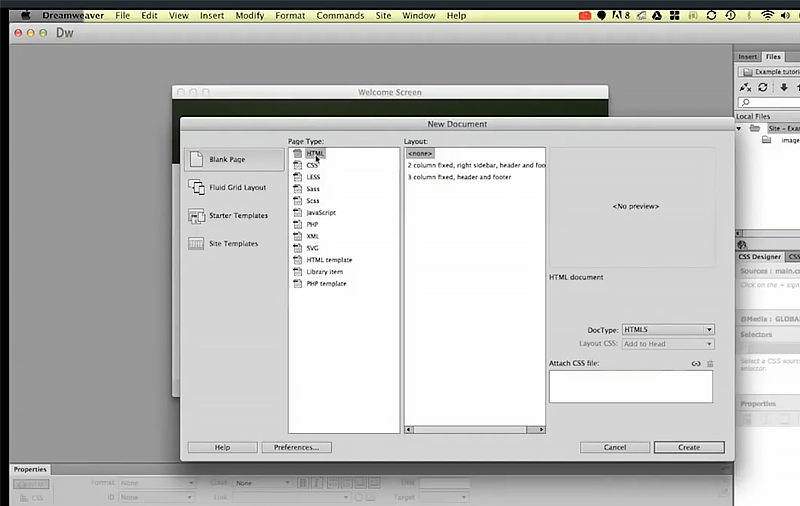Open the Commands menu
Image resolution: width=800 pixels, height=506 pixels.
[x=340, y=15]
